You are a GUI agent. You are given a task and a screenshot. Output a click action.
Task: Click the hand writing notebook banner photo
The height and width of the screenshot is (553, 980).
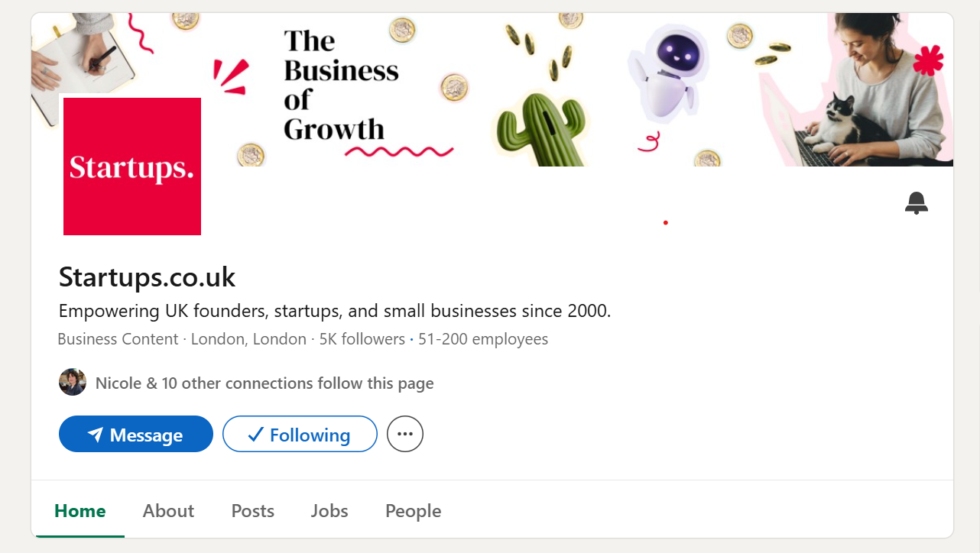click(x=83, y=57)
